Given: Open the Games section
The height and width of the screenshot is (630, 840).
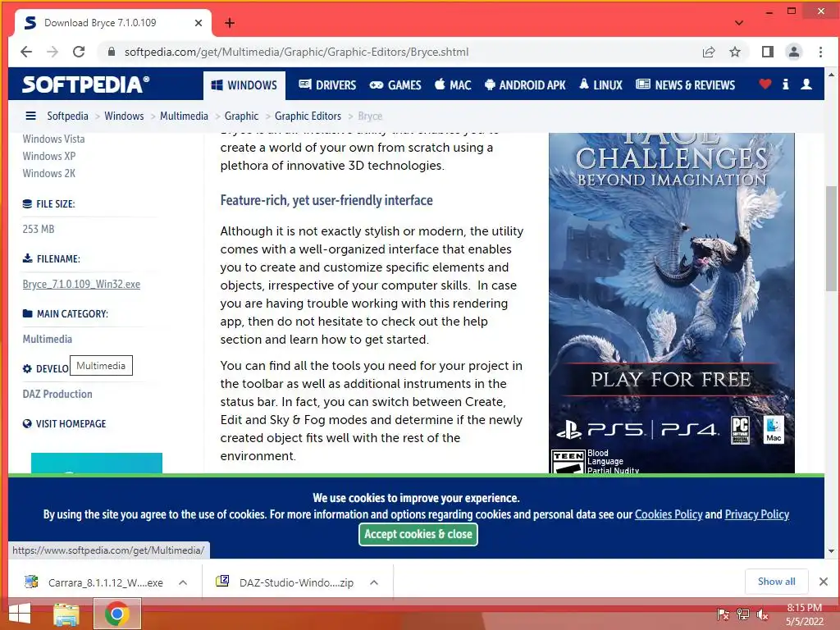Looking at the screenshot, I should pos(395,85).
